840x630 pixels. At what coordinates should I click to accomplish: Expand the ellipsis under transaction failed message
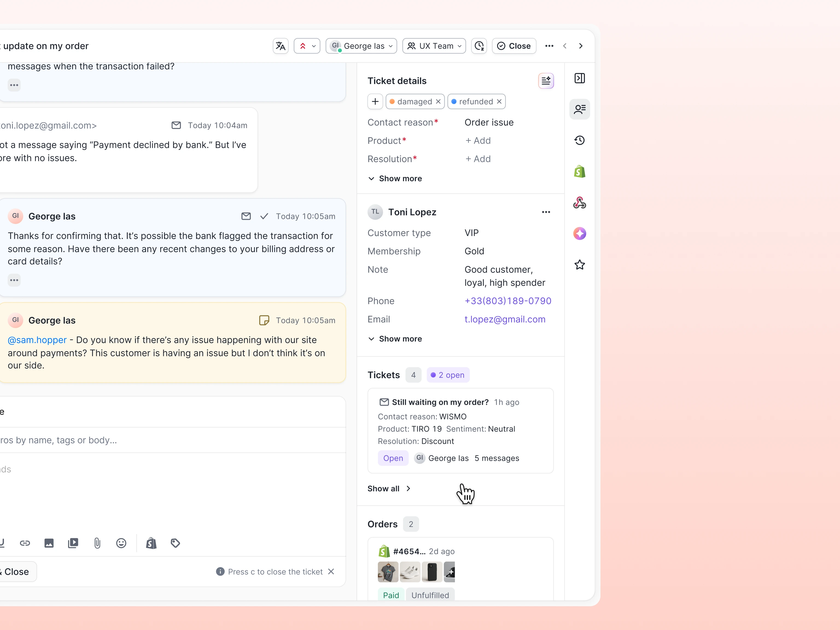[x=14, y=85]
